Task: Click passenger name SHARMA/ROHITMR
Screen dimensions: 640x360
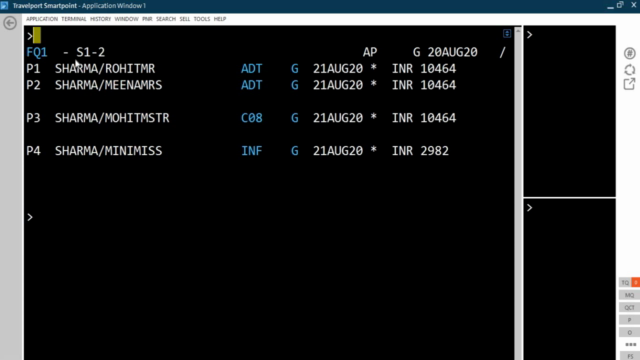Action: tap(105, 69)
